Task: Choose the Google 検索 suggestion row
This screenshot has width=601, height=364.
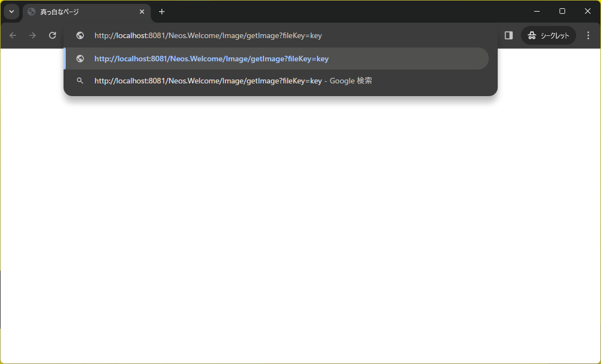Action: coord(276,81)
